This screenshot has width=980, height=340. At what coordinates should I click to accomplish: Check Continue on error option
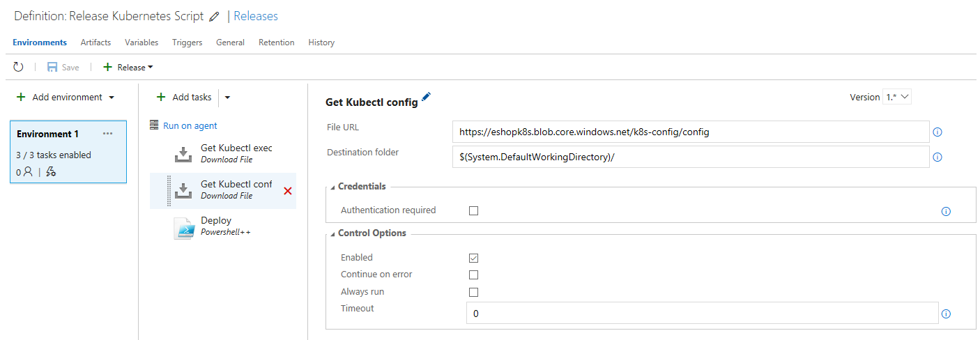(x=474, y=275)
